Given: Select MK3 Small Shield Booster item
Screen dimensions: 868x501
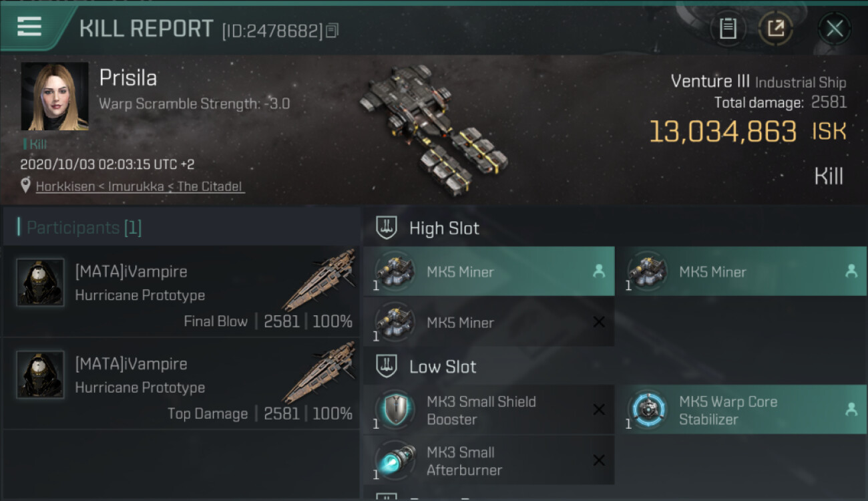Looking at the screenshot, I should (x=489, y=410).
